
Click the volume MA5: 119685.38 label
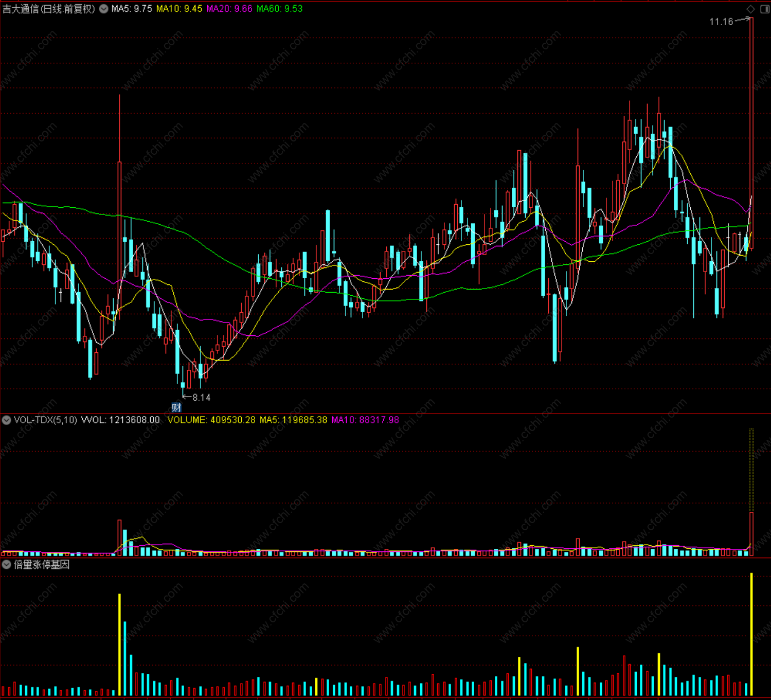click(293, 420)
